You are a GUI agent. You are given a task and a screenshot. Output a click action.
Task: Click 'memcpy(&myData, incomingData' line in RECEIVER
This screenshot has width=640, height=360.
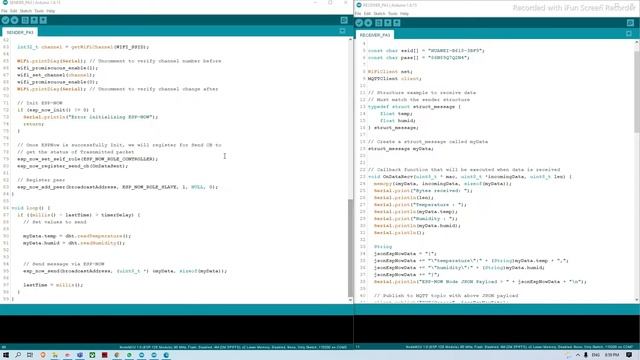point(443,184)
